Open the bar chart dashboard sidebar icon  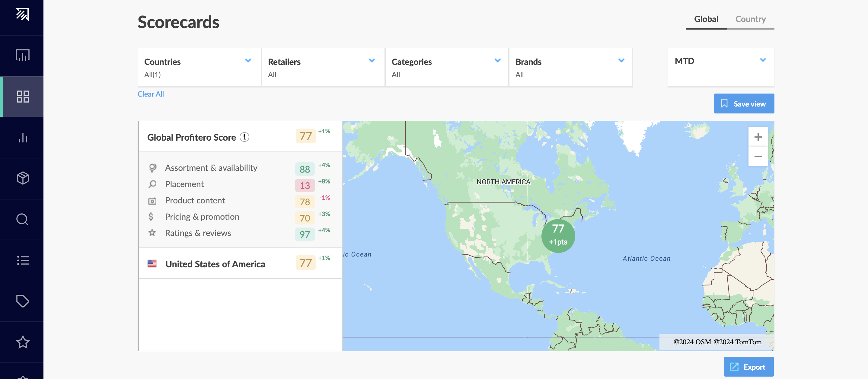[x=22, y=55]
